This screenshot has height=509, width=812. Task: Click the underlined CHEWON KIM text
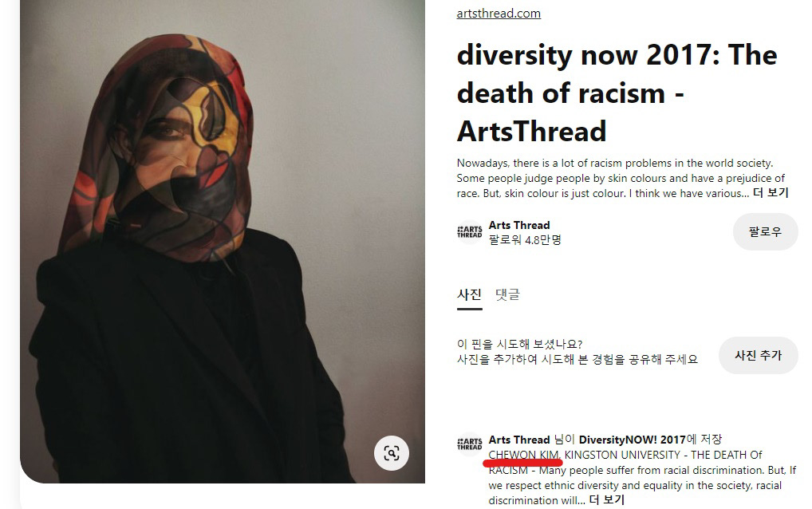[x=524, y=455]
